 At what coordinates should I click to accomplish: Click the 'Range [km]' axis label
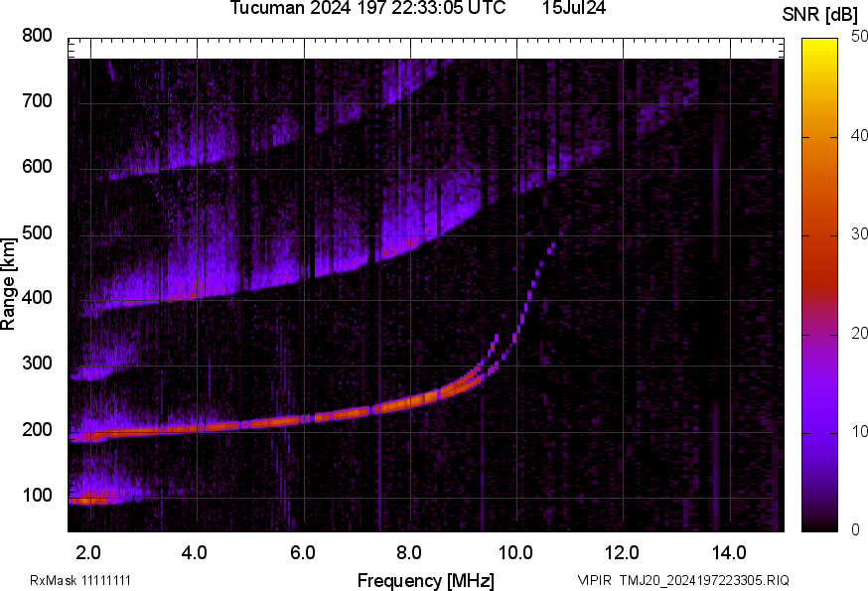coord(8,284)
